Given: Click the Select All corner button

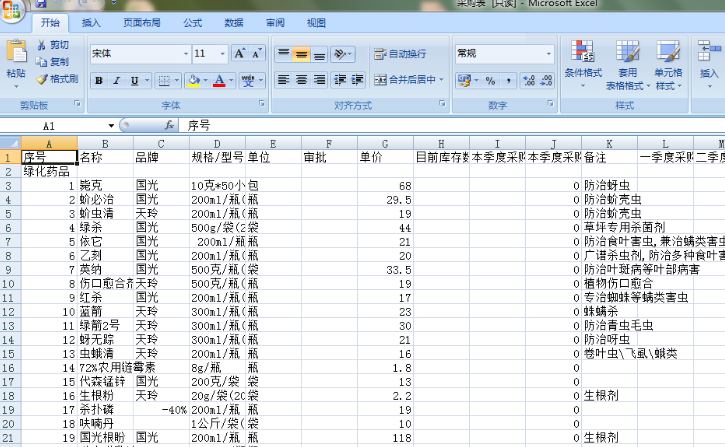Looking at the screenshot, I should tap(10, 144).
